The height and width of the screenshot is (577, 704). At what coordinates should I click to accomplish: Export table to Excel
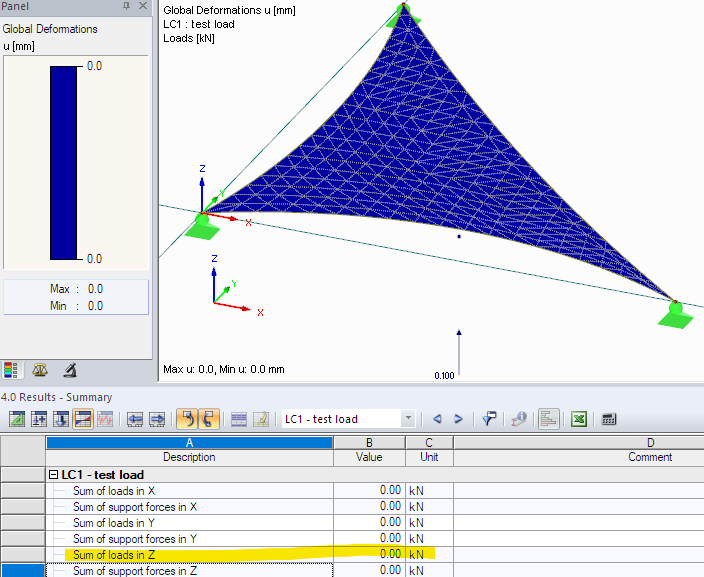point(579,419)
